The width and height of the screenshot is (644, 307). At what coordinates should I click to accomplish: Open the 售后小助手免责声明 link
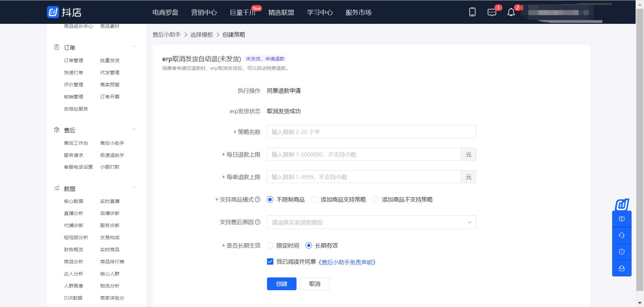[347, 262]
